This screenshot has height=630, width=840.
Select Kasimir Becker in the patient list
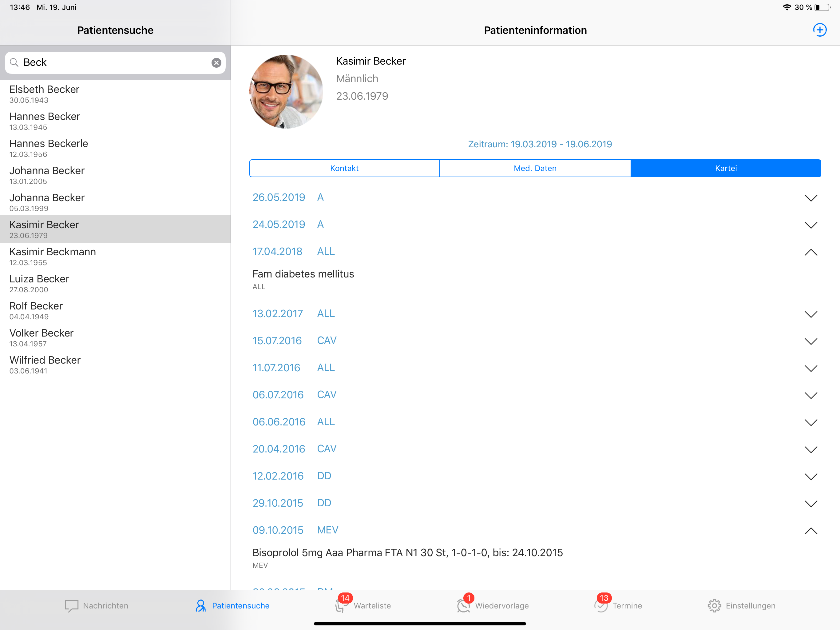coord(115,229)
